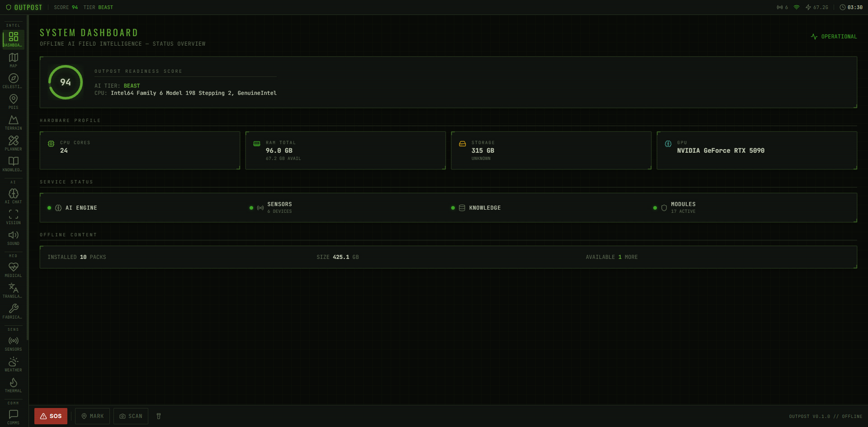Viewport: 868px width, 427px height.
Task: Open the Thermal sidebar item
Action: coord(14,385)
